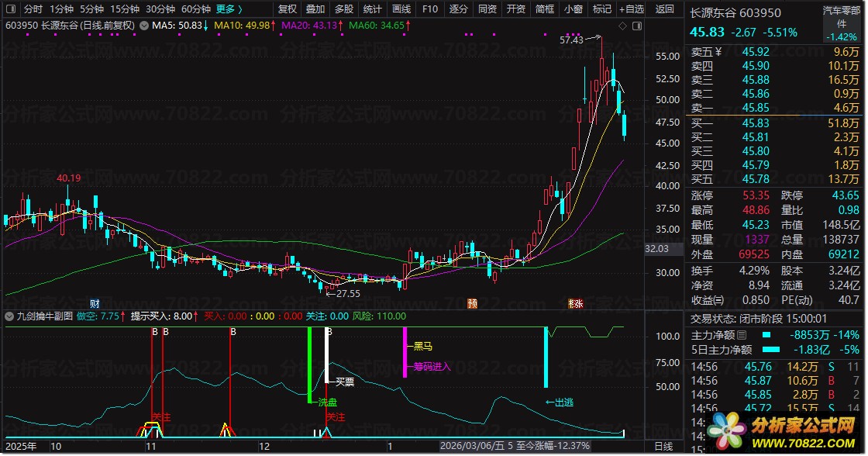Expand the 更多 time period list
The image size is (868, 456).
(229, 9)
